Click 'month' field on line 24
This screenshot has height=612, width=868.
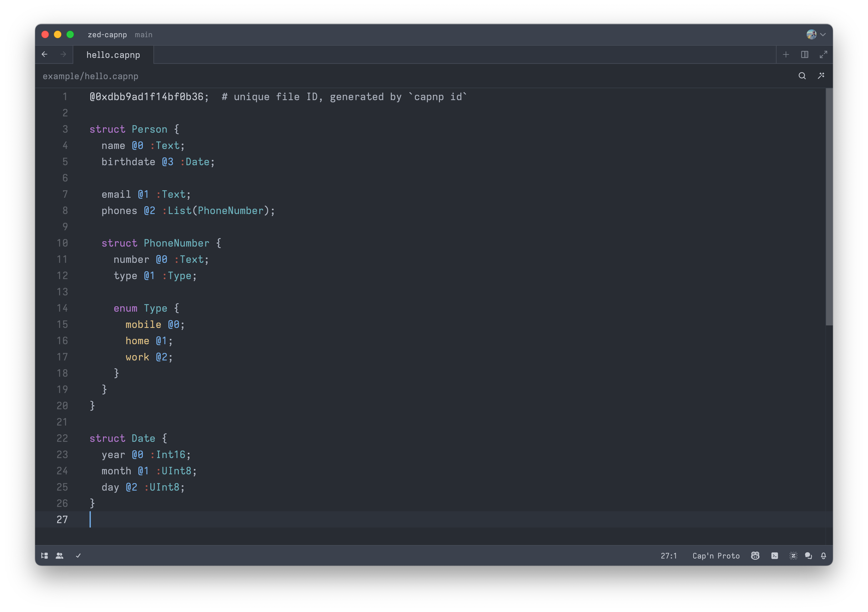(x=116, y=471)
